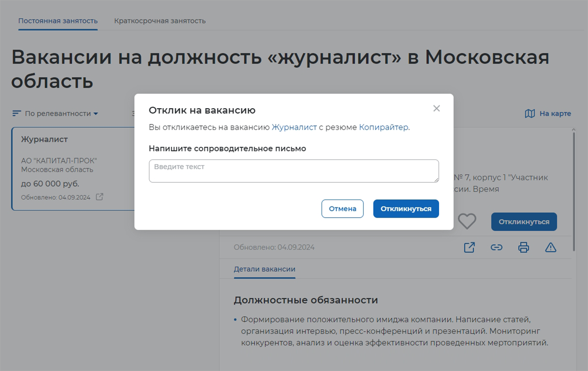Select the Детали вакансии tab
588x371 pixels.
(265, 269)
